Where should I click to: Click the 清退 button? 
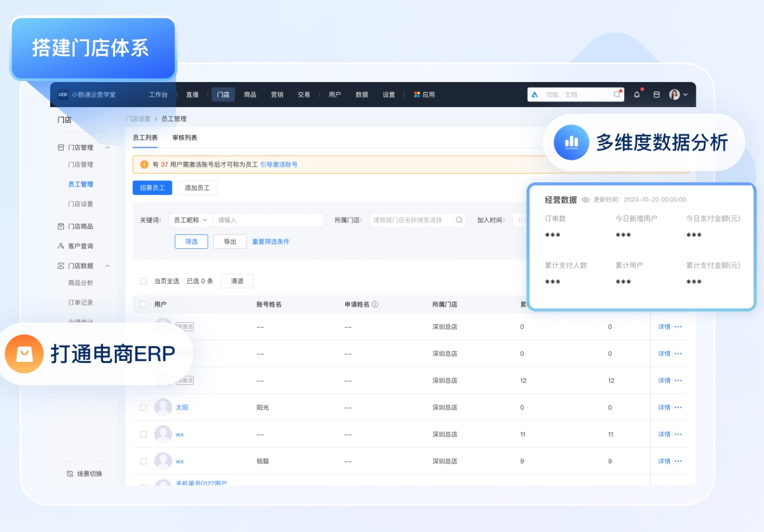(x=237, y=281)
